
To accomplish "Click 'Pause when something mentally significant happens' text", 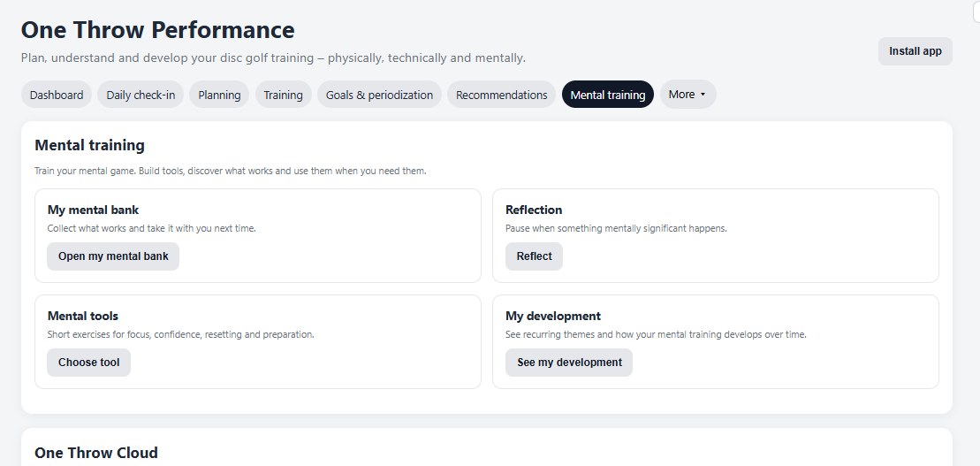I will (x=616, y=228).
